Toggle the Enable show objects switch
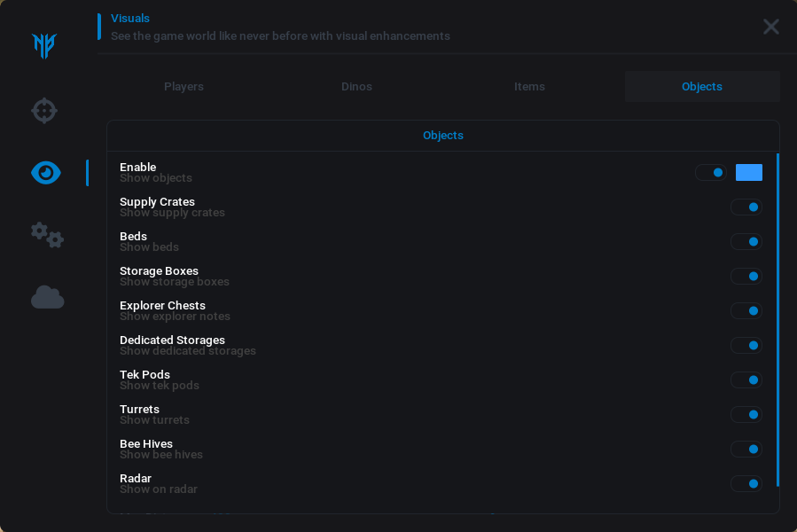 click(711, 172)
